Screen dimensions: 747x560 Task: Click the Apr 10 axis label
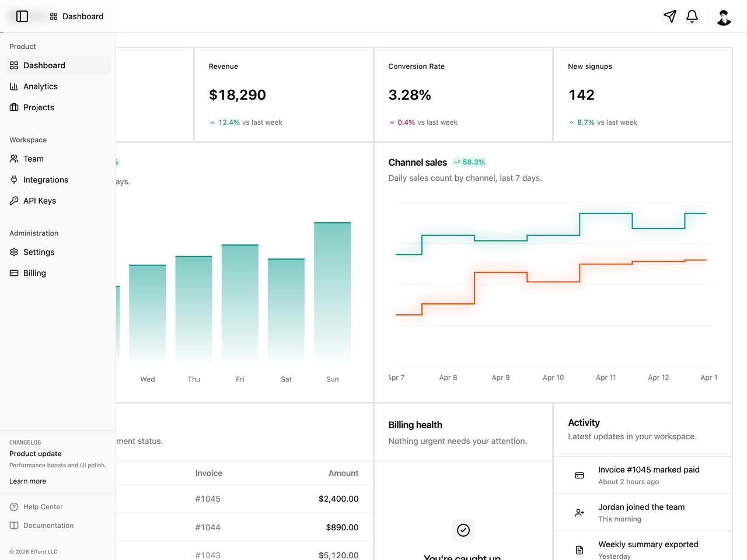coord(553,377)
